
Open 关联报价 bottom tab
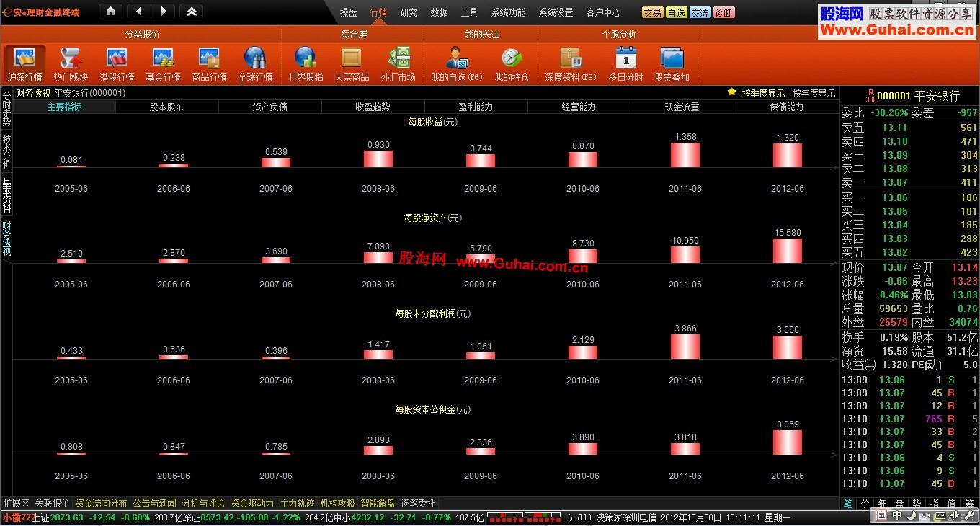[53, 503]
